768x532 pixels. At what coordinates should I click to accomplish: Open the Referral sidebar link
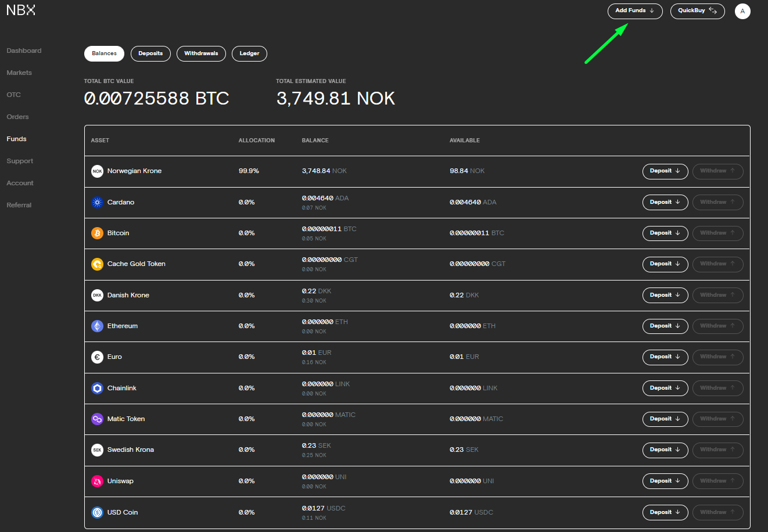coord(19,205)
